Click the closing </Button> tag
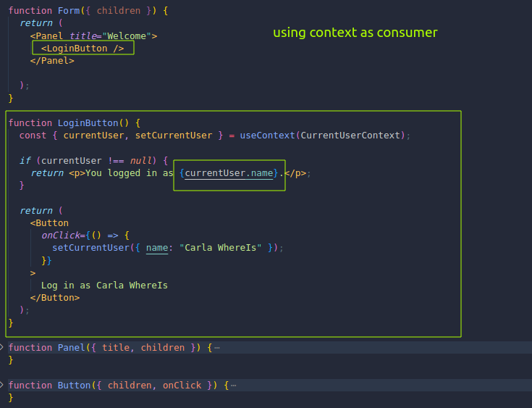The image size is (532, 408). pyautogui.click(x=55, y=298)
